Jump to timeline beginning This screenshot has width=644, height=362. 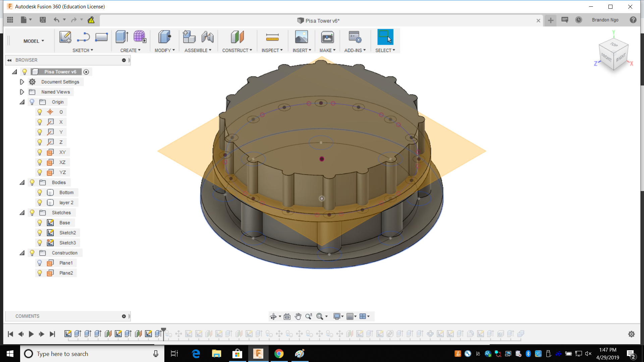(10, 334)
